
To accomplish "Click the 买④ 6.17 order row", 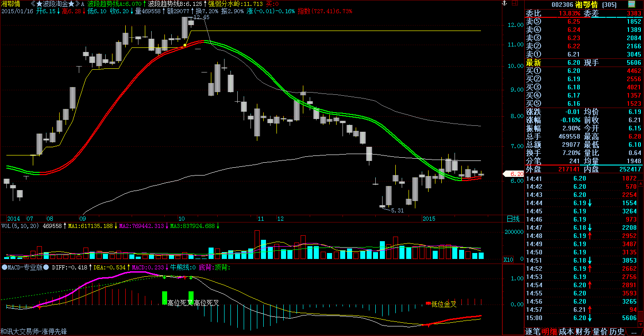I will point(583,95).
